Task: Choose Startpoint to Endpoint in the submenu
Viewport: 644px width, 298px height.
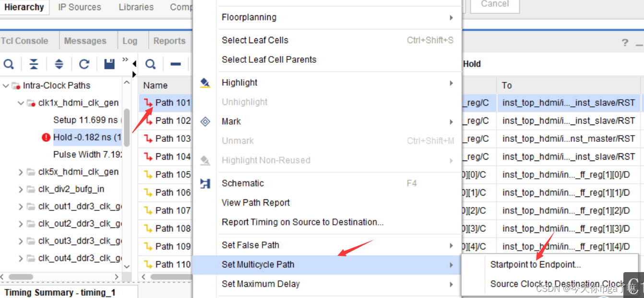Action: coord(535,264)
